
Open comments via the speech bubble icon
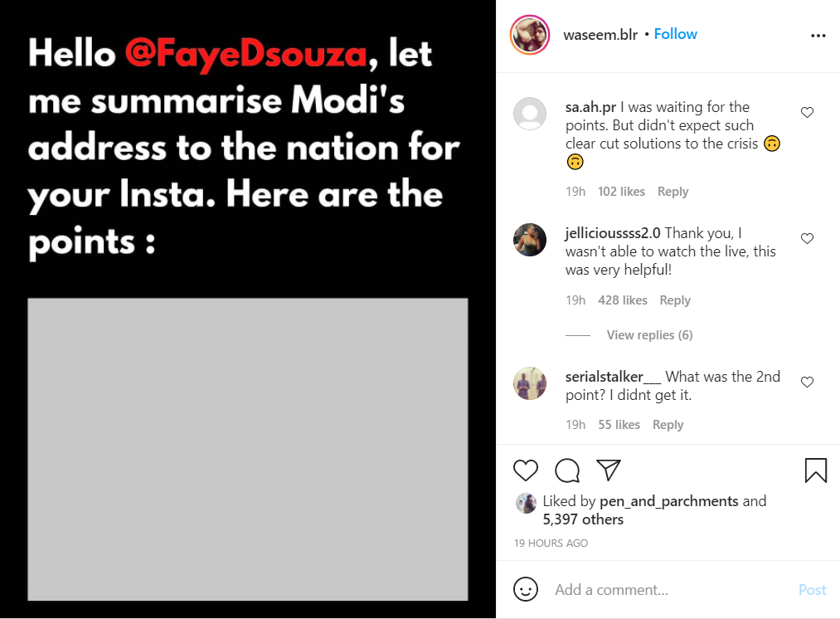pyautogui.click(x=567, y=470)
